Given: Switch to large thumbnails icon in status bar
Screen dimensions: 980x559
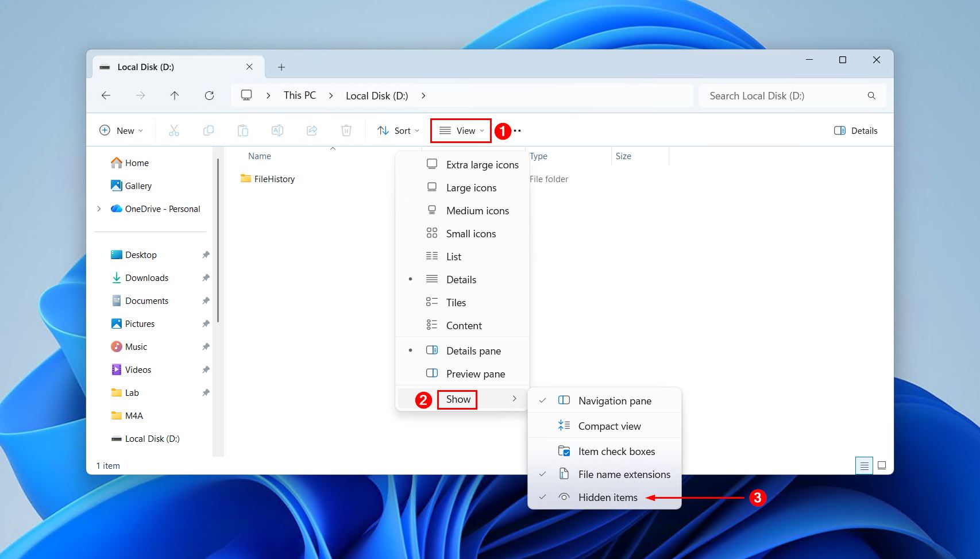Looking at the screenshot, I should [x=882, y=465].
